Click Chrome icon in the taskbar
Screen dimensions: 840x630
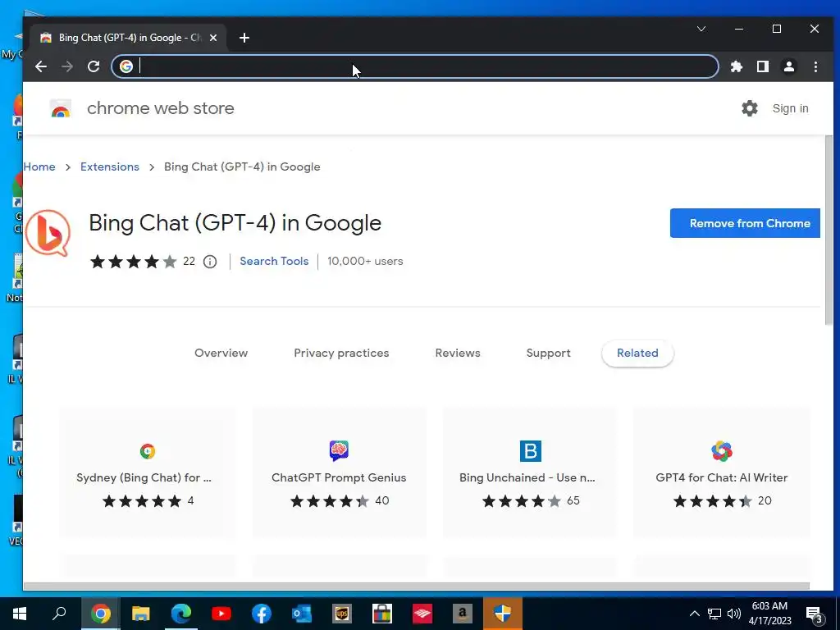tap(100, 614)
